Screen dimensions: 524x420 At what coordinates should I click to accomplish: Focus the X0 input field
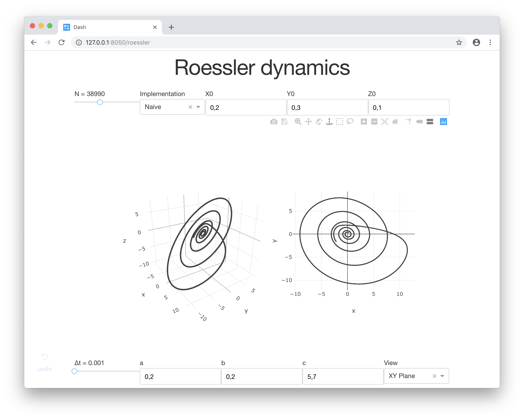(x=246, y=107)
